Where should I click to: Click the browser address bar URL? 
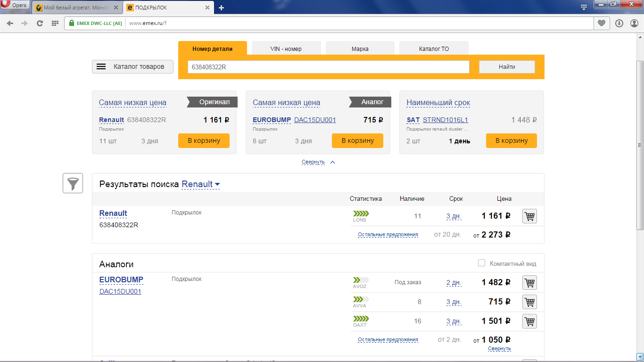coord(148,23)
